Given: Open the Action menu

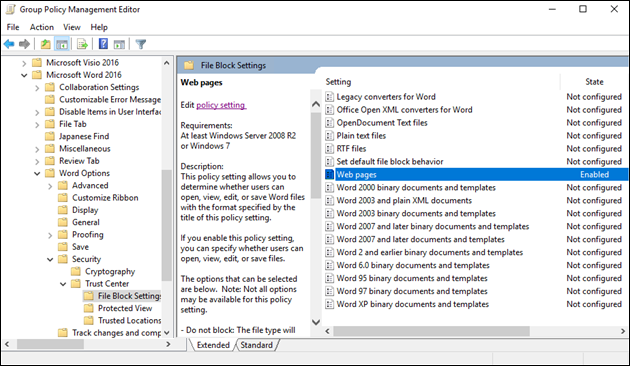Looking at the screenshot, I should 42,27.
